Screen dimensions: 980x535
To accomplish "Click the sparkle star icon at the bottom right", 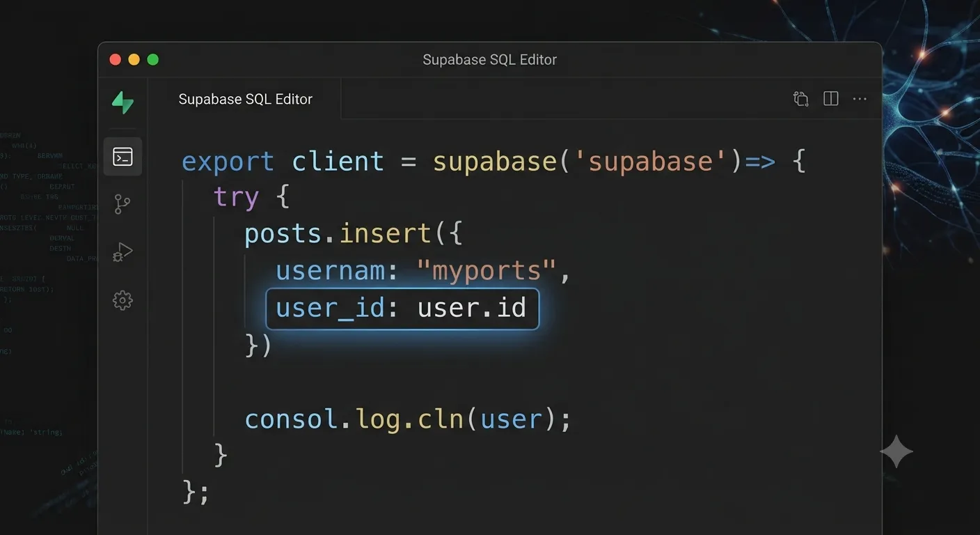I will click(896, 452).
